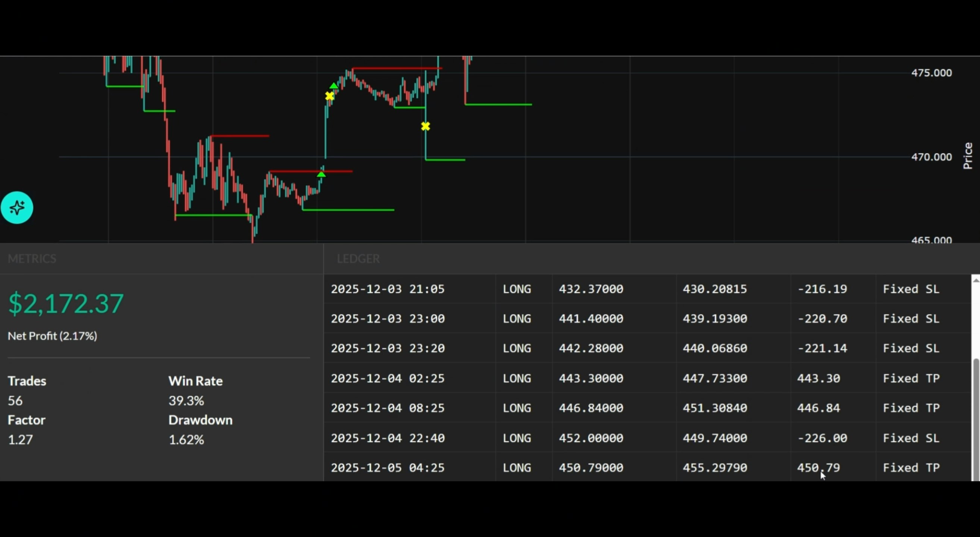Select the lower green triangle entry marker

[321, 174]
